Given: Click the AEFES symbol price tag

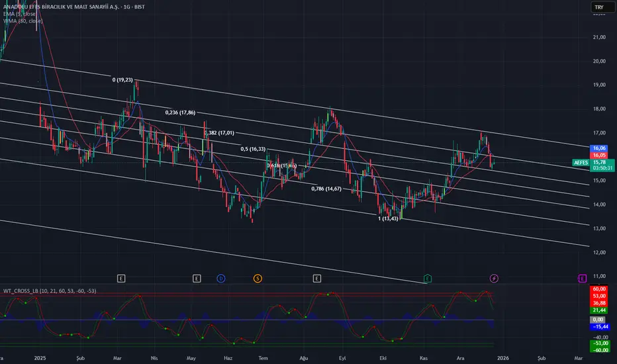Looking at the screenshot, I should [581, 163].
